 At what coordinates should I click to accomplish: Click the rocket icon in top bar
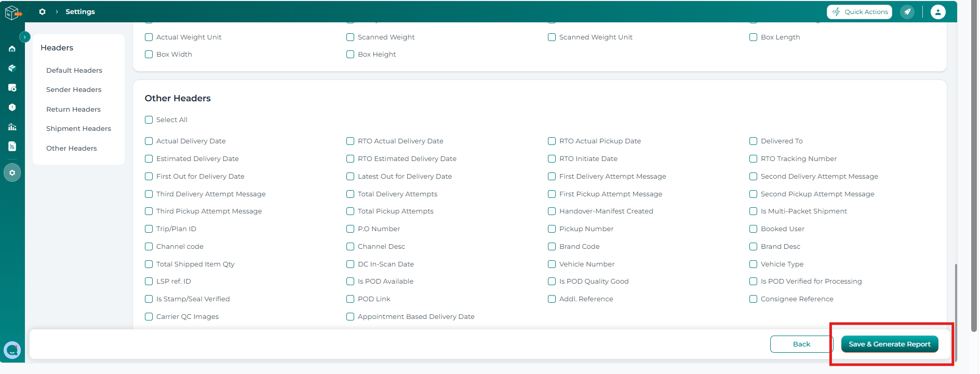pos(907,11)
